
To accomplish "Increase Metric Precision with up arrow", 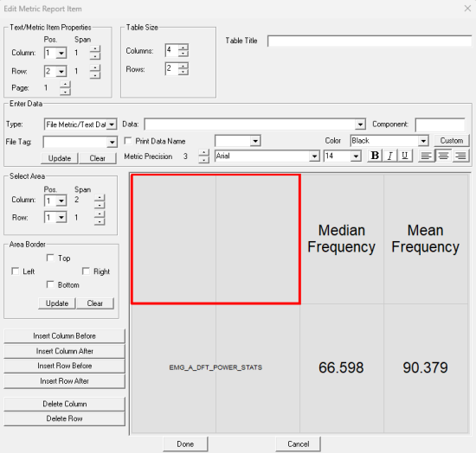I will coord(203,152).
